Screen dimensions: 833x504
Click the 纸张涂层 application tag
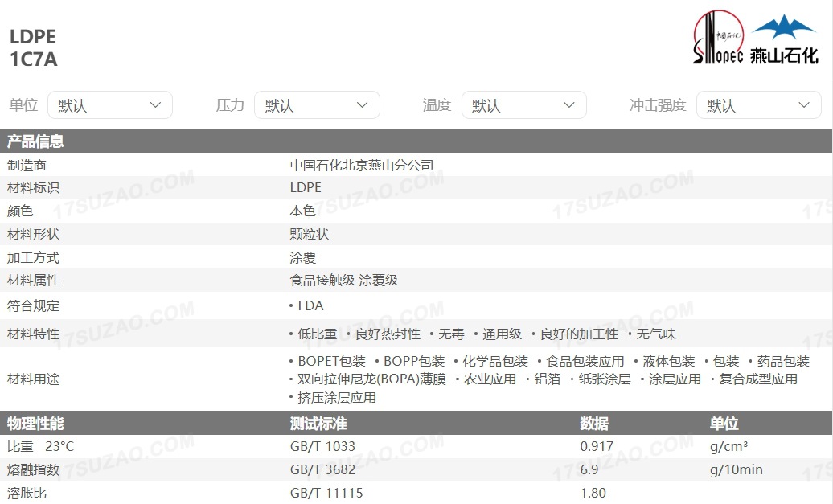[605, 379]
